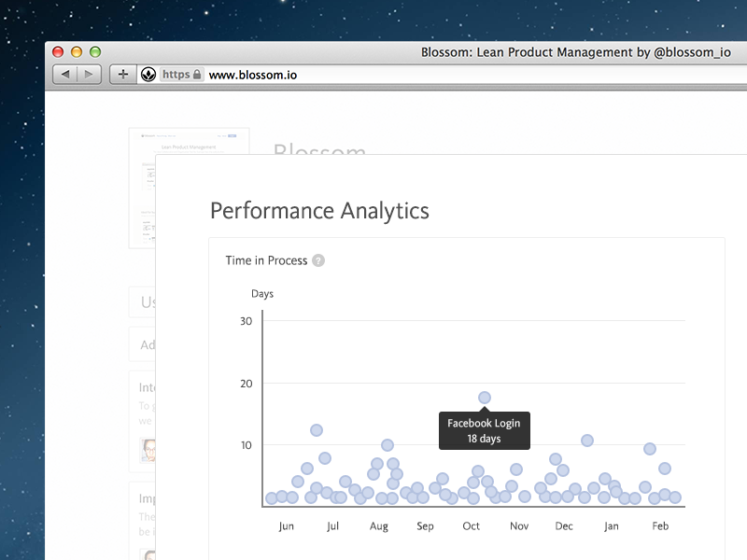Select the data point near 12 days in June
This screenshot has height=560, width=747.
[x=317, y=430]
